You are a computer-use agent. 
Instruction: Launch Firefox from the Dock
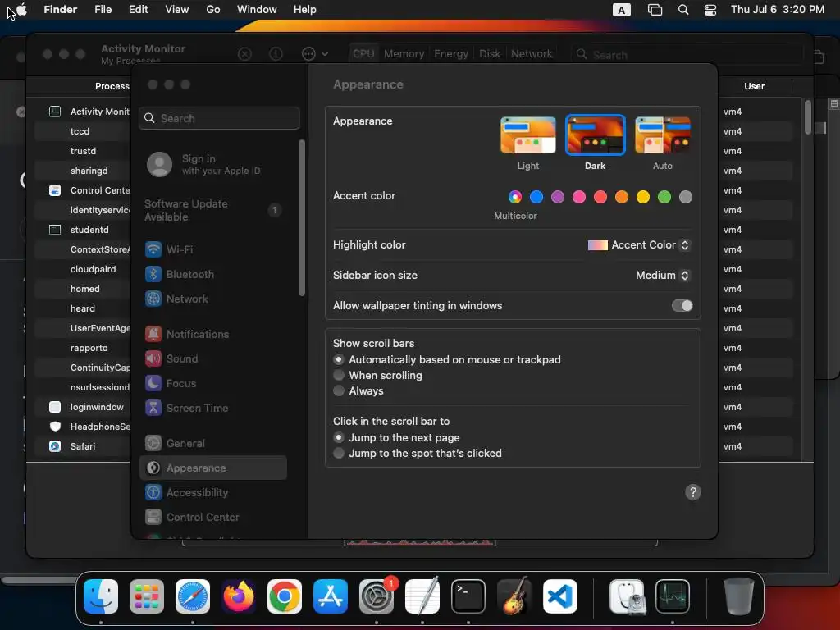pyautogui.click(x=239, y=596)
